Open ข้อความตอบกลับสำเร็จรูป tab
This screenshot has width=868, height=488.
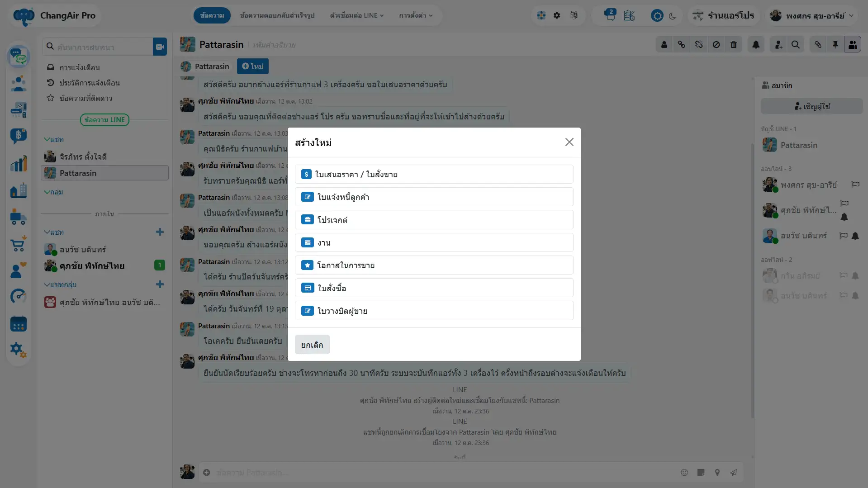click(x=277, y=15)
